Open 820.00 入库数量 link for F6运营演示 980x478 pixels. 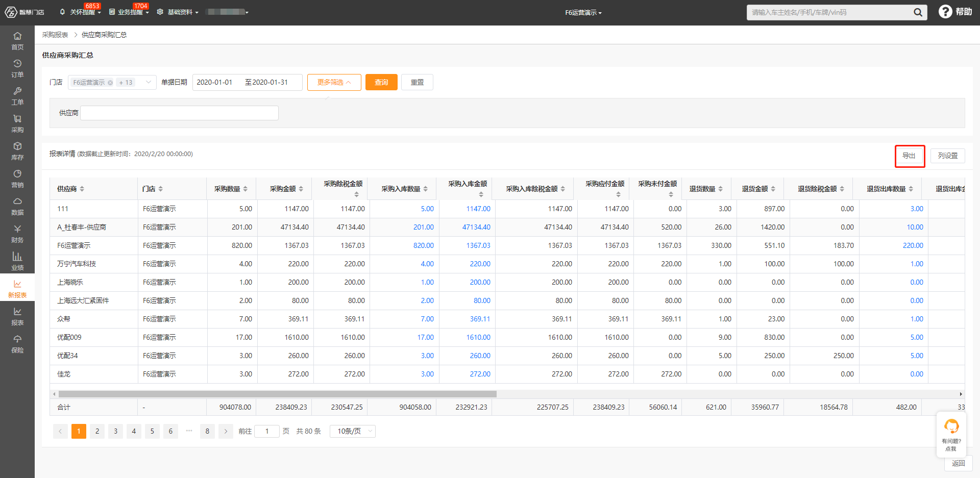pyautogui.click(x=424, y=245)
